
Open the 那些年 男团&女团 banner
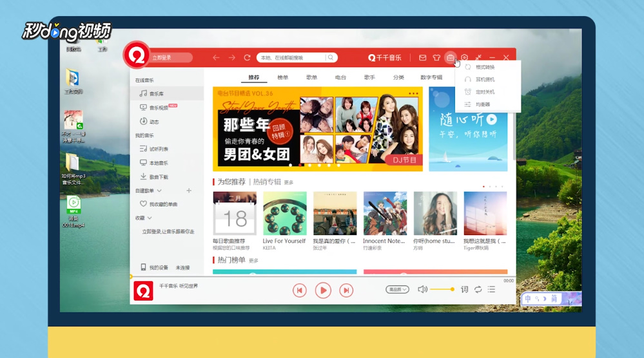[x=317, y=129]
